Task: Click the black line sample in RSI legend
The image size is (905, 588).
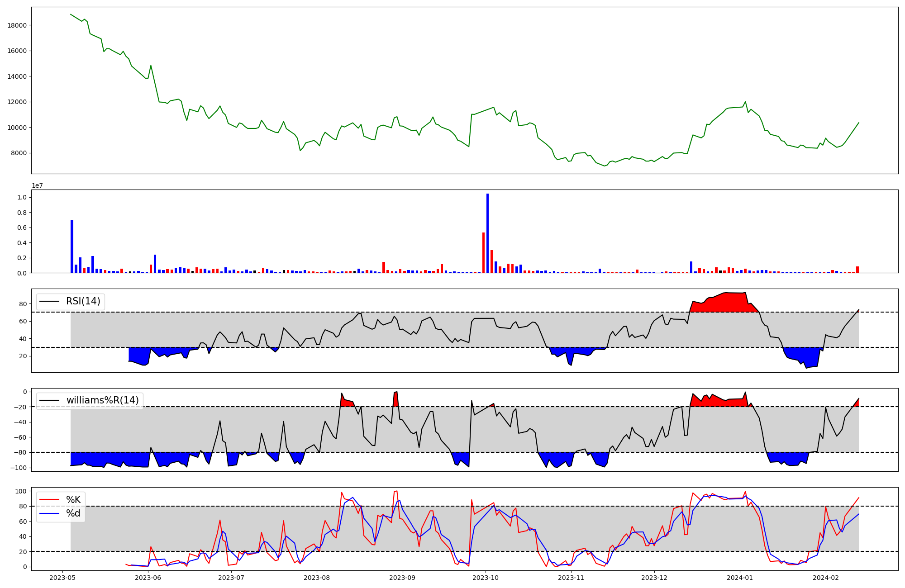Action: pos(49,301)
